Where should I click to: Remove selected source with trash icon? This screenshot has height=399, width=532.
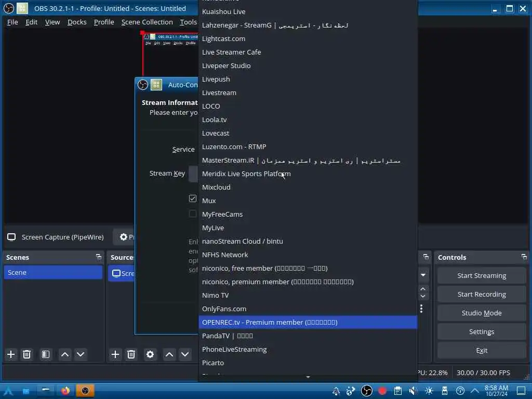coord(131,354)
